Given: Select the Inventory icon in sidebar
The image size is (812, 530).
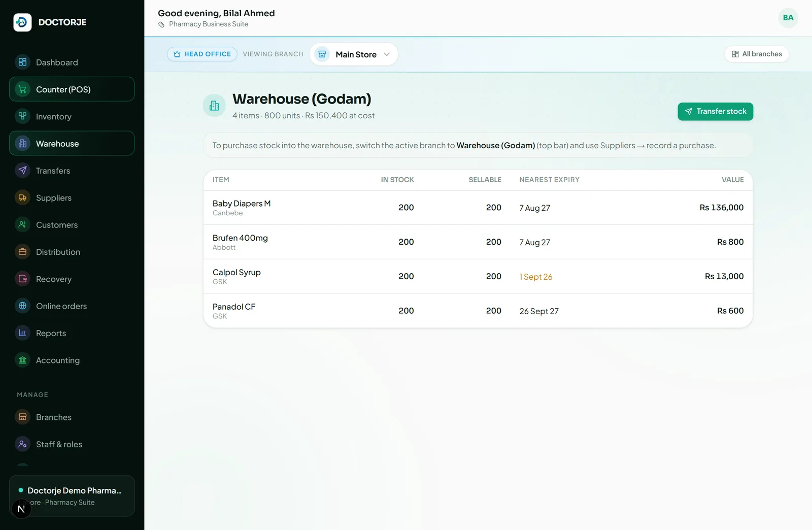Looking at the screenshot, I should click(22, 116).
